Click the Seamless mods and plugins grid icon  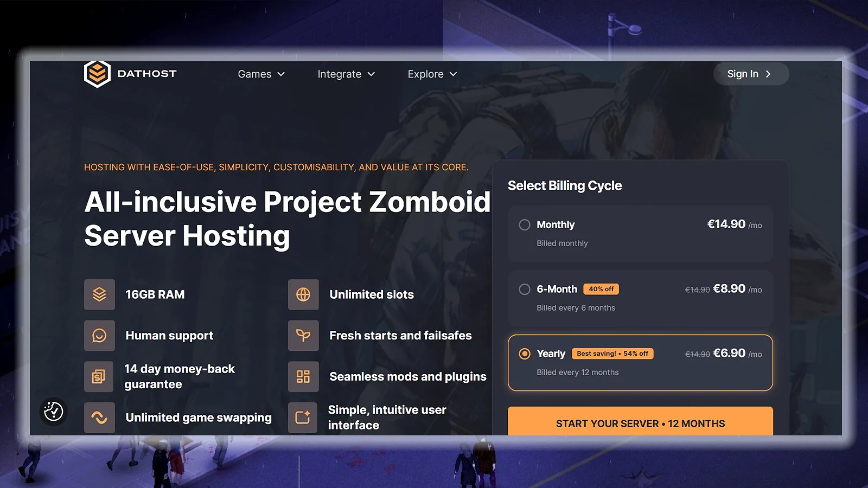[303, 376]
